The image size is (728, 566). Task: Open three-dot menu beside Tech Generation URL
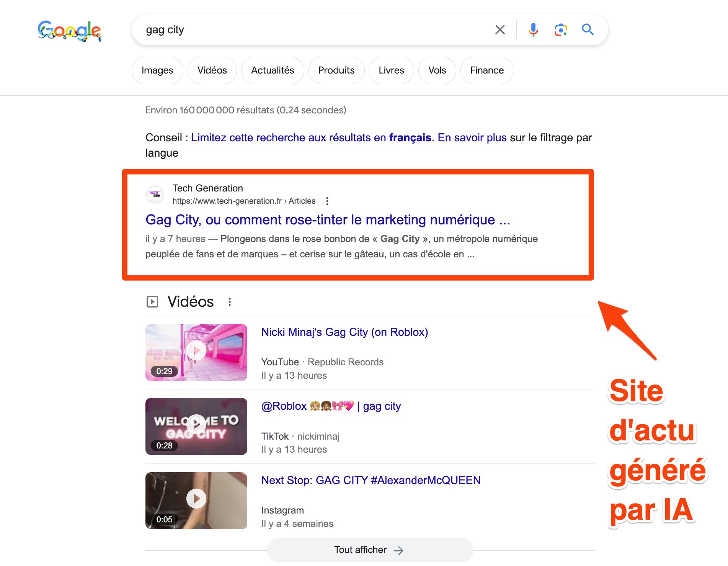pos(327,201)
